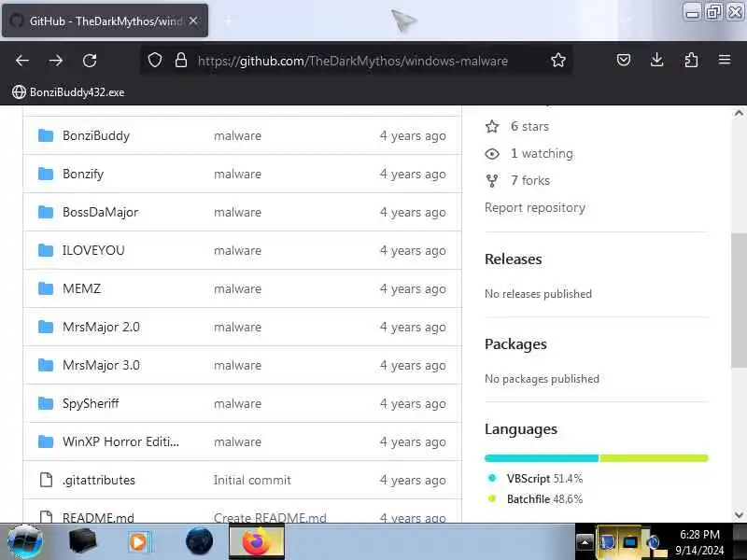Open the tracking protection shield icon

coord(155,61)
